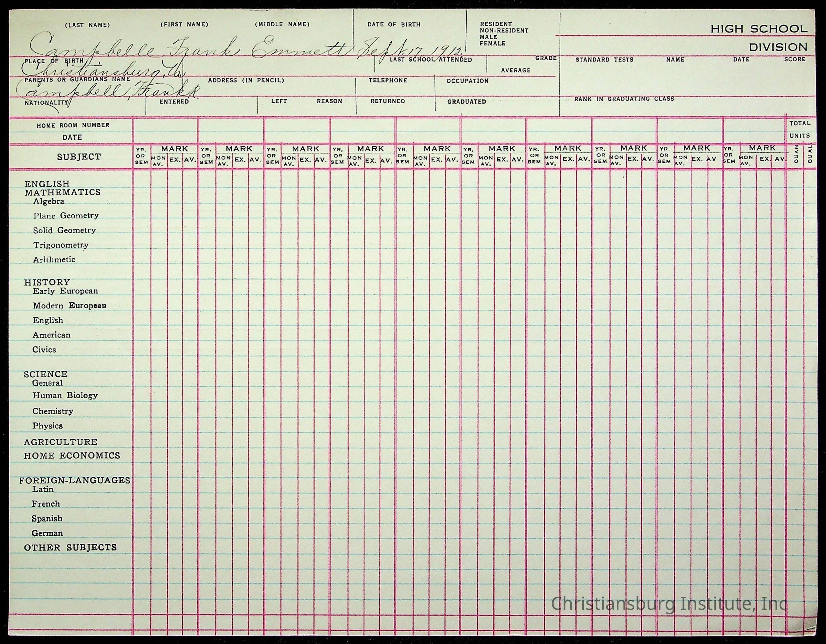
Task: Click the Trigonometry subject label
Action: tap(61, 245)
